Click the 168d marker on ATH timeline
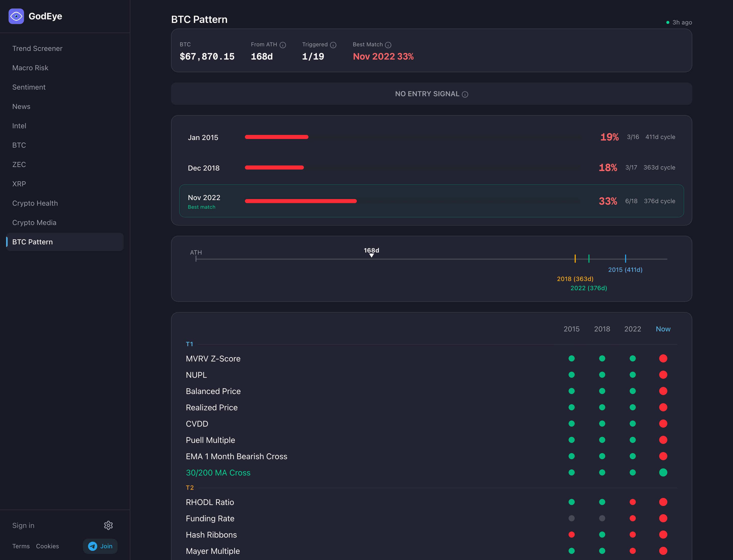The width and height of the screenshot is (733, 560). (371, 255)
